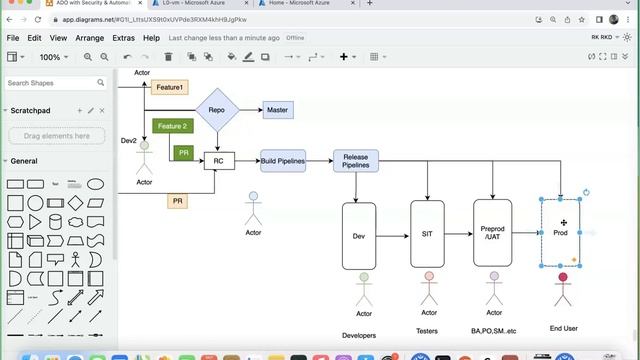Select the bidirectional arrow shape

[76, 298]
